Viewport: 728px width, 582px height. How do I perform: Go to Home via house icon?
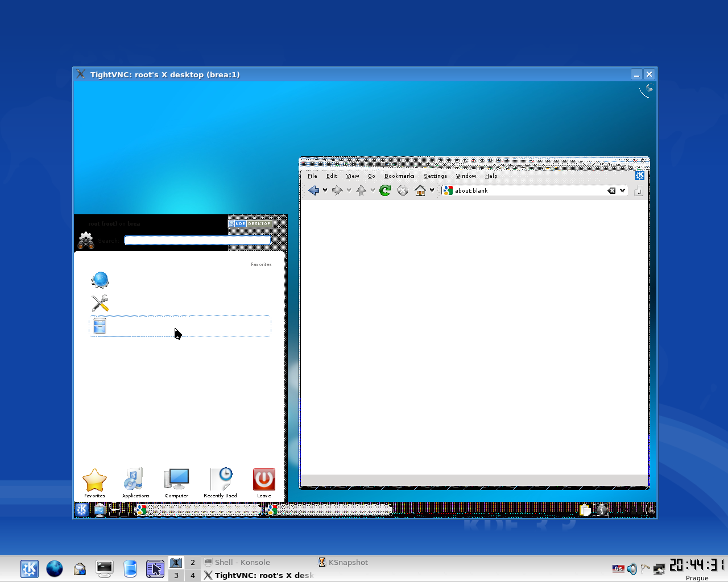(x=420, y=190)
